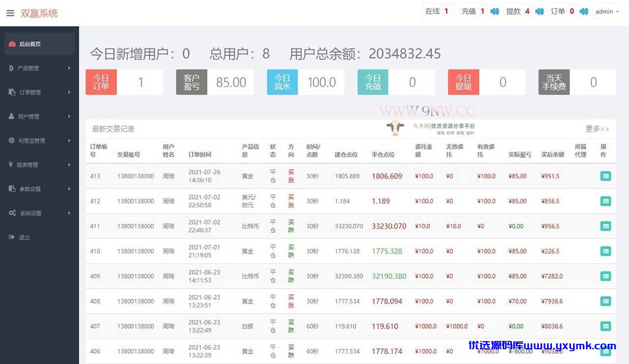Click the 今日订单 stat card
The image size is (629, 364).
pos(124,82)
